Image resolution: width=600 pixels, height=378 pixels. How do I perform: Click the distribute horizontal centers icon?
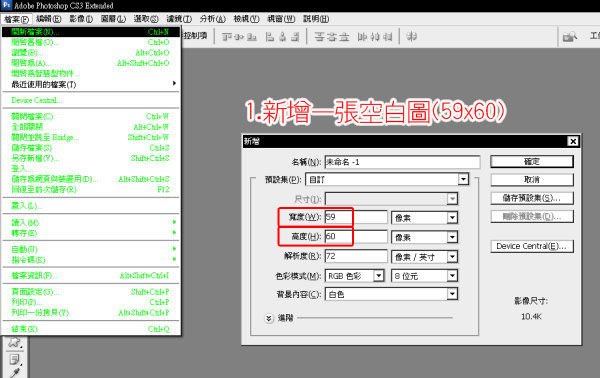[x=375, y=37]
